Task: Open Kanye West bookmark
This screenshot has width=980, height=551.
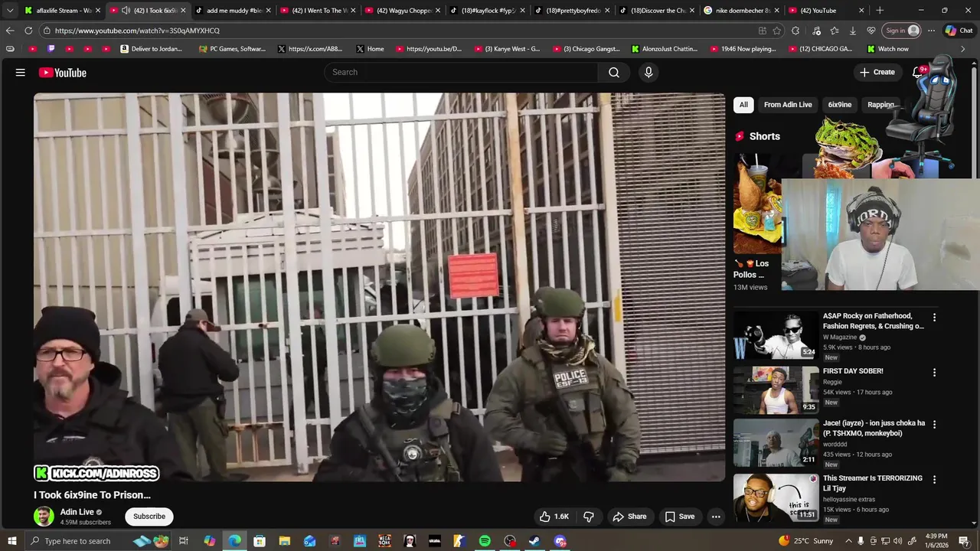Action: pyautogui.click(x=507, y=49)
